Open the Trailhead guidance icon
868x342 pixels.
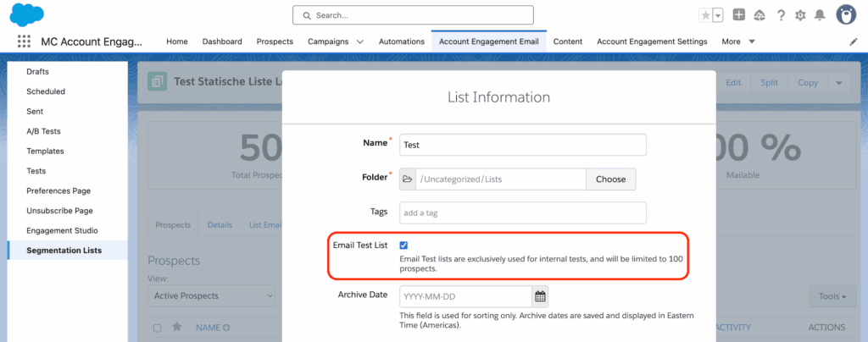pyautogui.click(x=759, y=15)
